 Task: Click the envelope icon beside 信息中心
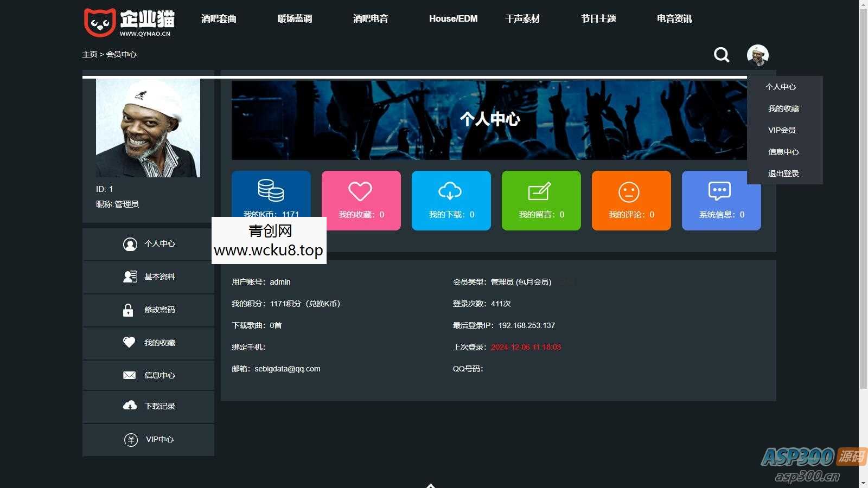click(x=129, y=375)
